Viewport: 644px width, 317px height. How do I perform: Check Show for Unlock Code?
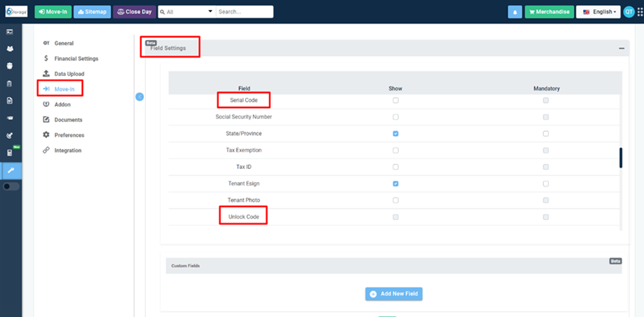click(395, 217)
